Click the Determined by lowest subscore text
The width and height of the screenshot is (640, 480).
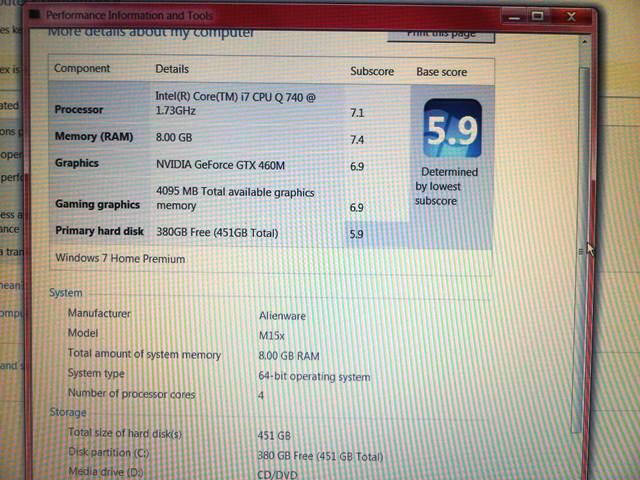tap(447, 187)
